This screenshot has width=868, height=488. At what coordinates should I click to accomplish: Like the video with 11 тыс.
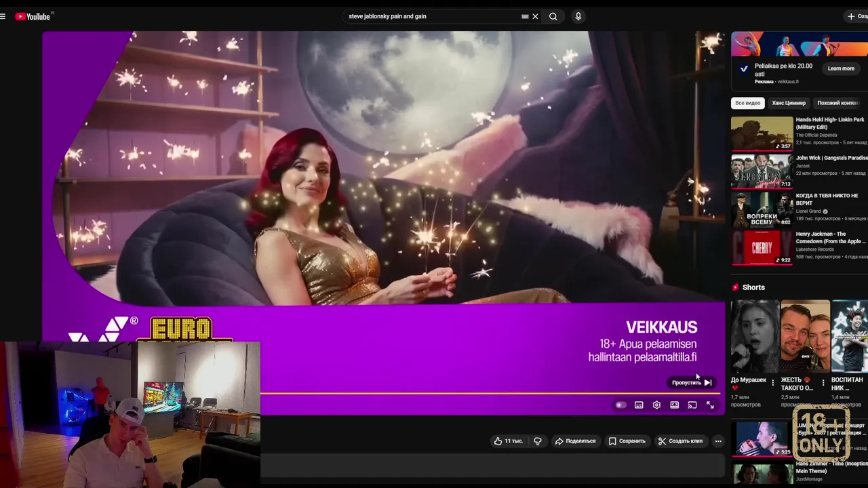click(x=509, y=441)
